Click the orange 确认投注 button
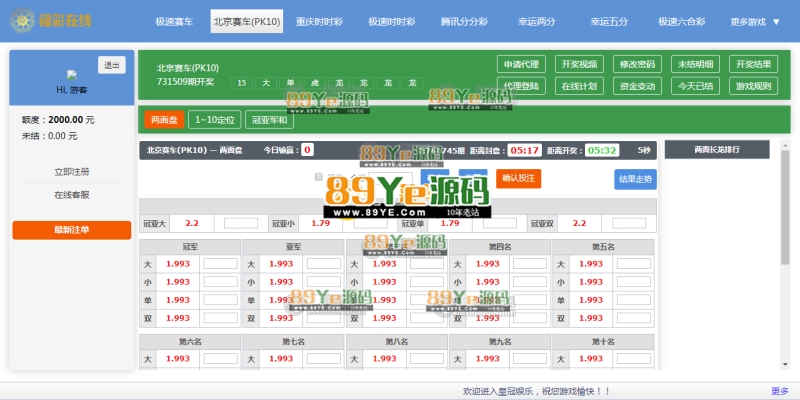 coord(518,178)
